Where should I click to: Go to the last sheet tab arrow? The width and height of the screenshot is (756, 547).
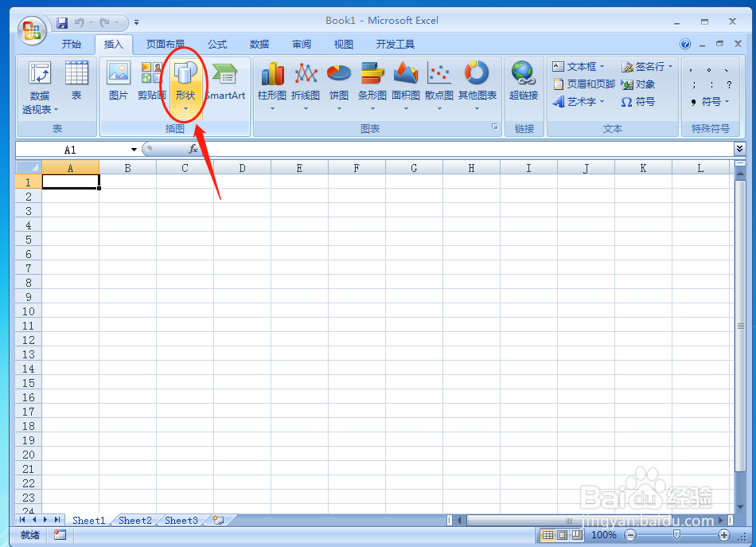(x=57, y=519)
